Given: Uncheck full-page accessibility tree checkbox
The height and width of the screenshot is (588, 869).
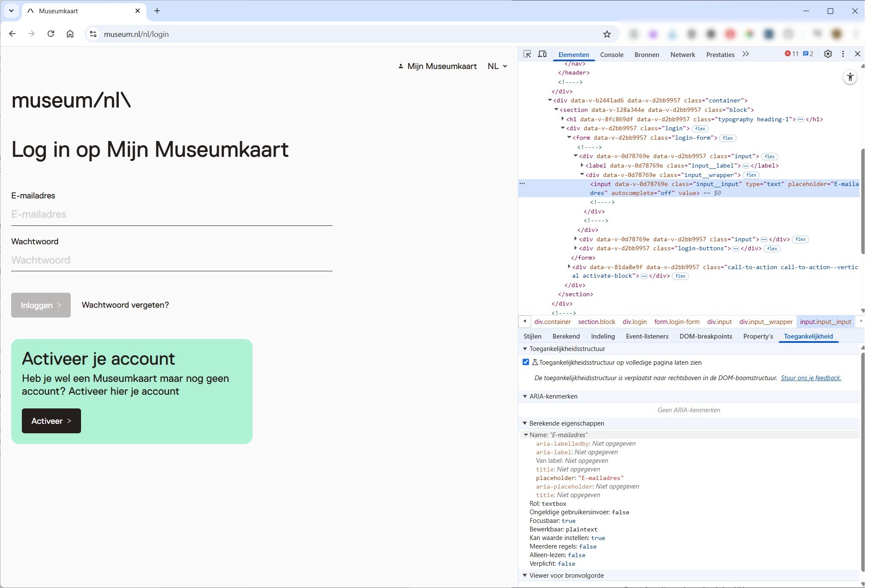Looking at the screenshot, I should pos(526,362).
